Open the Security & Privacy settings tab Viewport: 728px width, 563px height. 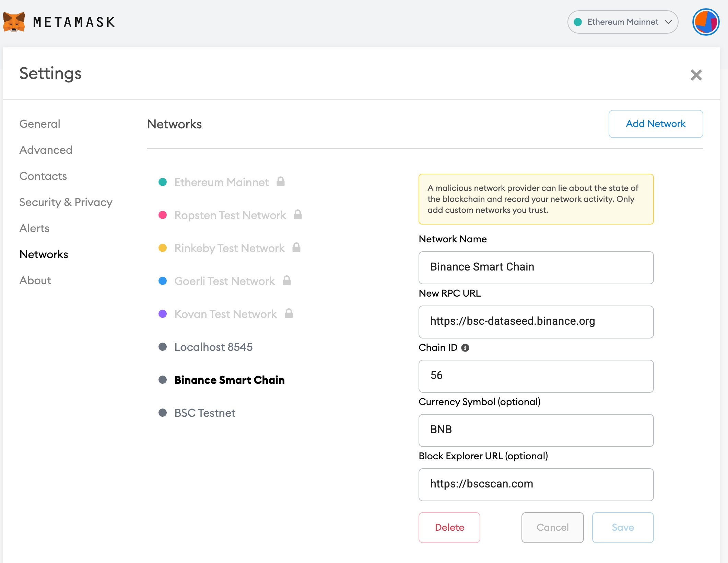[x=66, y=202]
